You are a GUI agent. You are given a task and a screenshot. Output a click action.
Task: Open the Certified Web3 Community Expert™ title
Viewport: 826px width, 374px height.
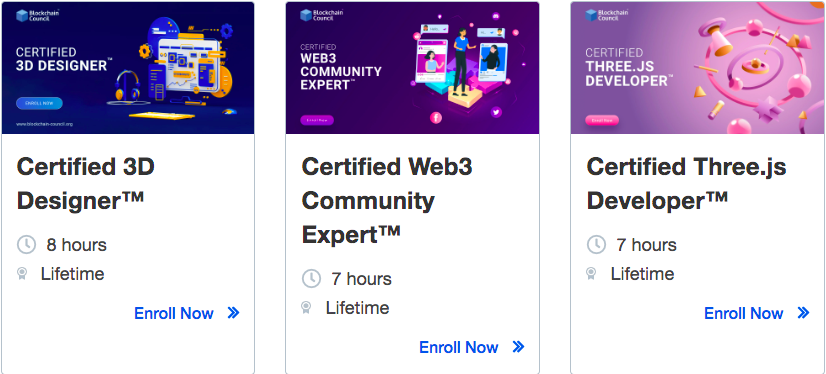(387, 201)
